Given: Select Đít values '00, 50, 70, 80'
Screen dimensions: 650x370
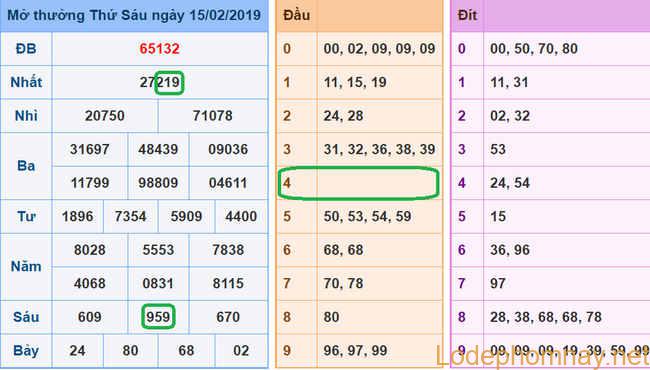Looking at the screenshot, I should point(534,49).
